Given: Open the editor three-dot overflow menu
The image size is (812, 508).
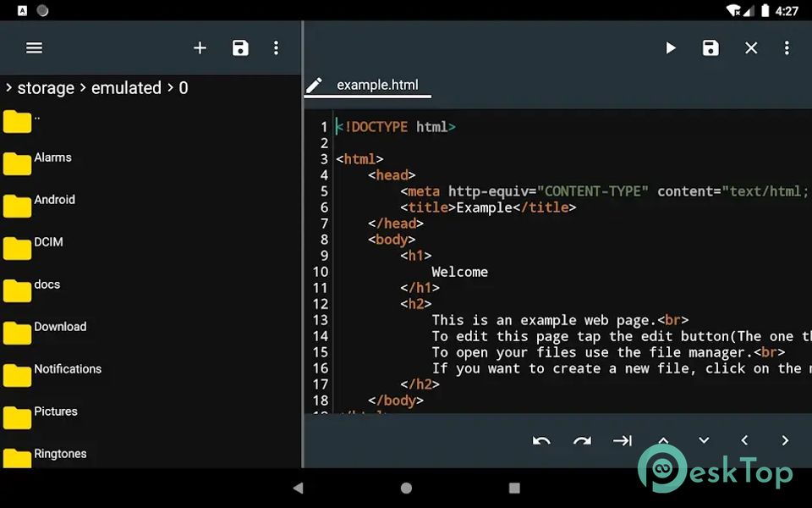Looking at the screenshot, I should 787,48.
